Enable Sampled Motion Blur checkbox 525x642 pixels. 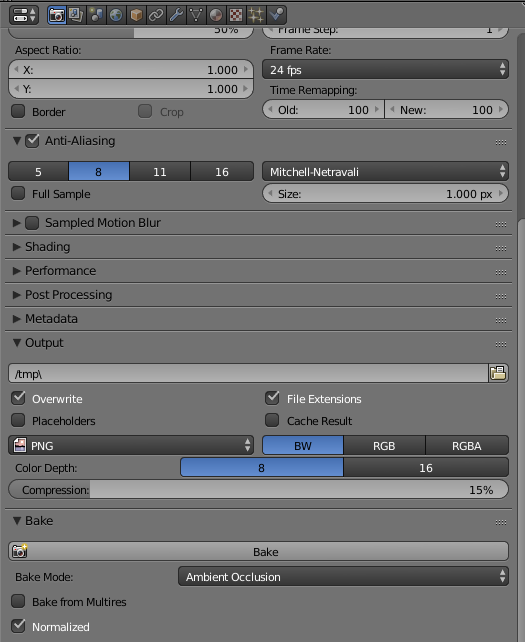pos(32,223)
